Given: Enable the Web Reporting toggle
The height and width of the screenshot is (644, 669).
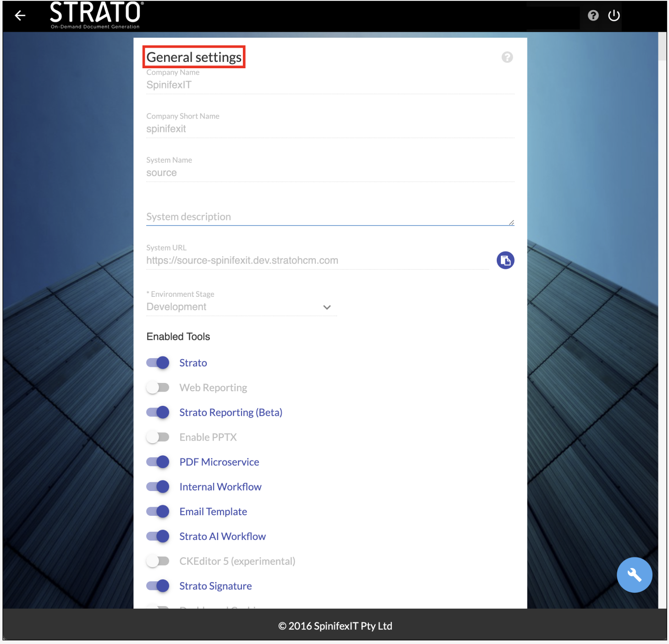Looking at the screenshot, I should tap(158, 387).
